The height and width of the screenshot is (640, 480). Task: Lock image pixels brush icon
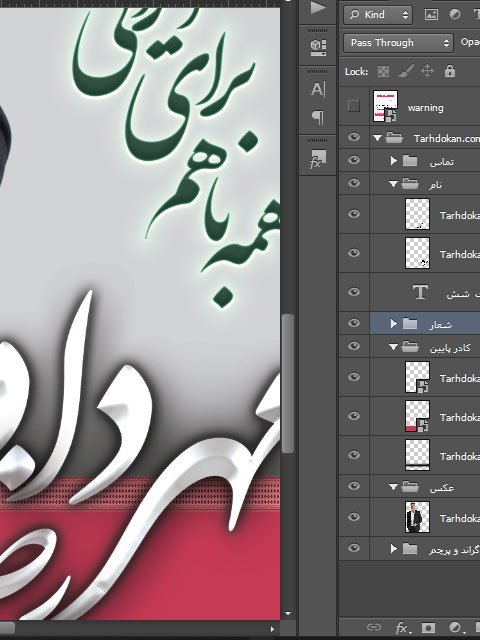click(x=405, y=71)
